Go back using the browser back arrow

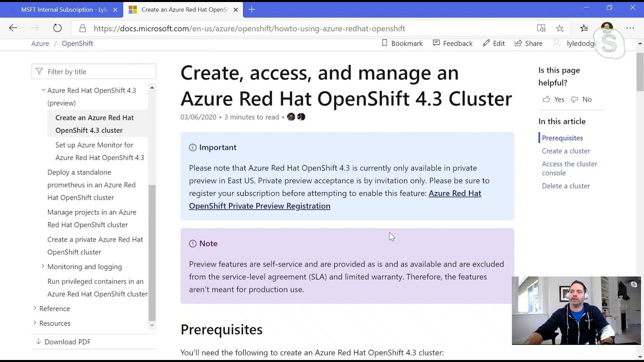coord(13,28)
